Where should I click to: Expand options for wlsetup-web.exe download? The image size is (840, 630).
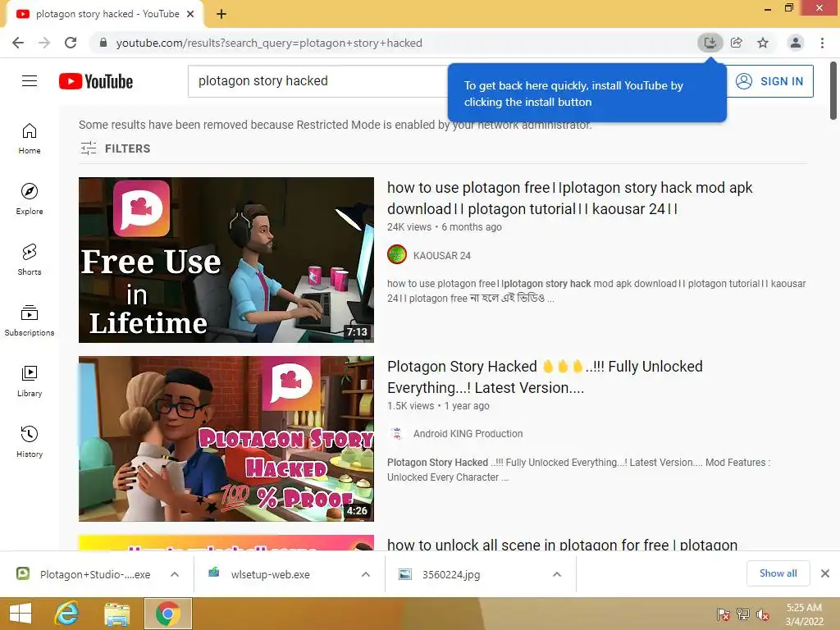tap(366, 574)
